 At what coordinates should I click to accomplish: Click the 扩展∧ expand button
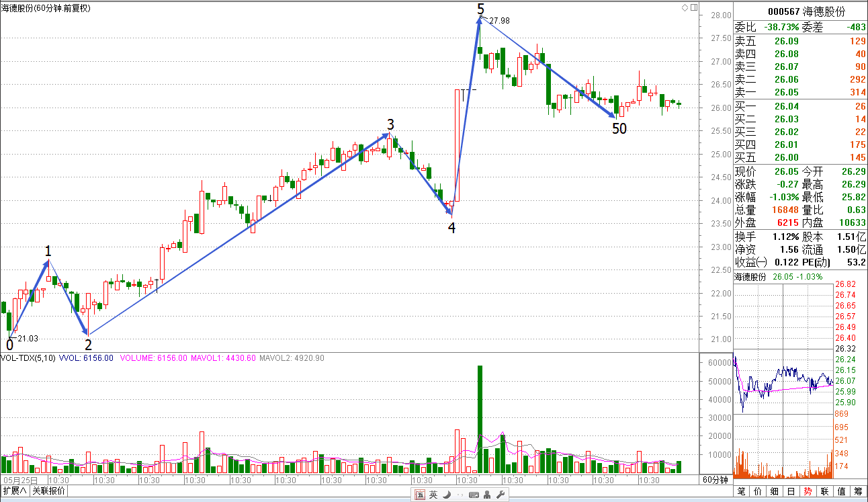14,491
